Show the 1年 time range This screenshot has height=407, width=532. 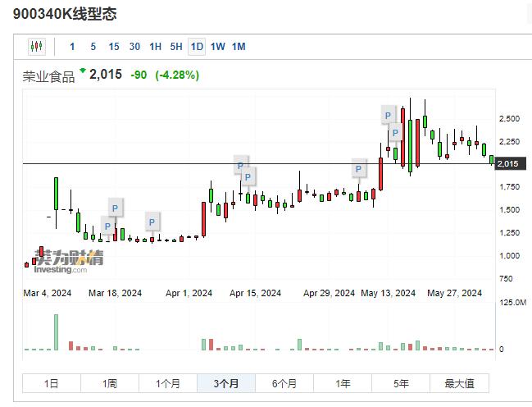click(x=343, y=383)
